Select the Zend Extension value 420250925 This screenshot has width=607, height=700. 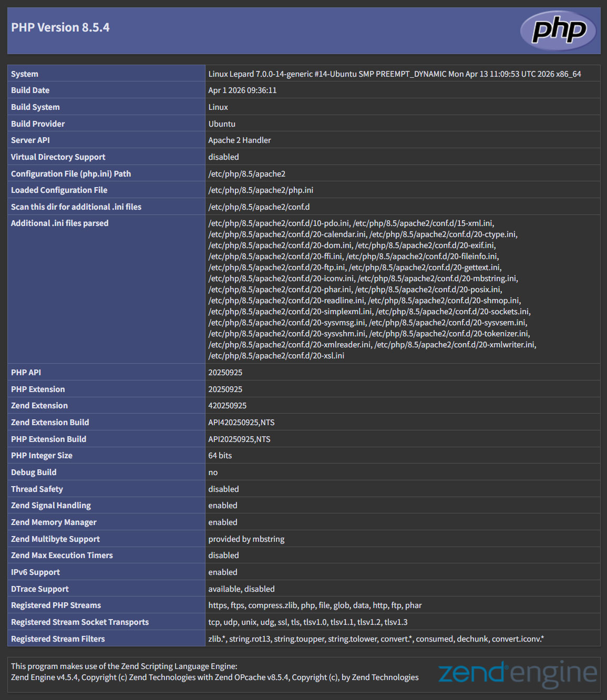(228, 406)
